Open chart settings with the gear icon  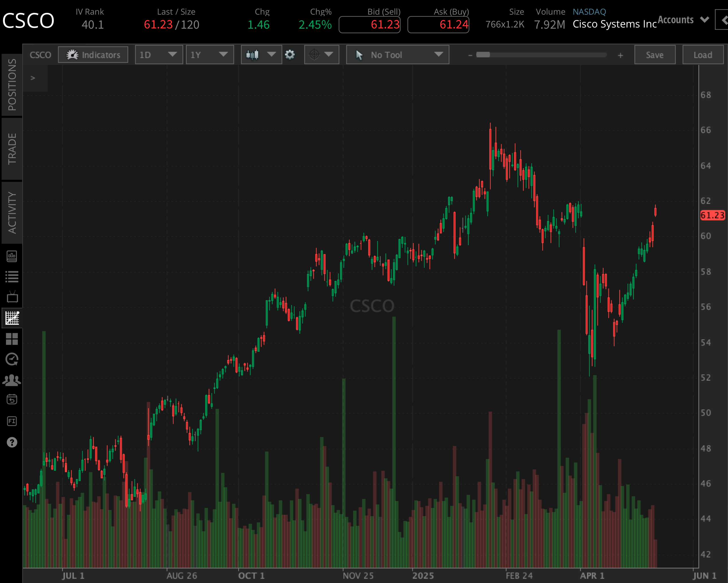tap(290, 55)
